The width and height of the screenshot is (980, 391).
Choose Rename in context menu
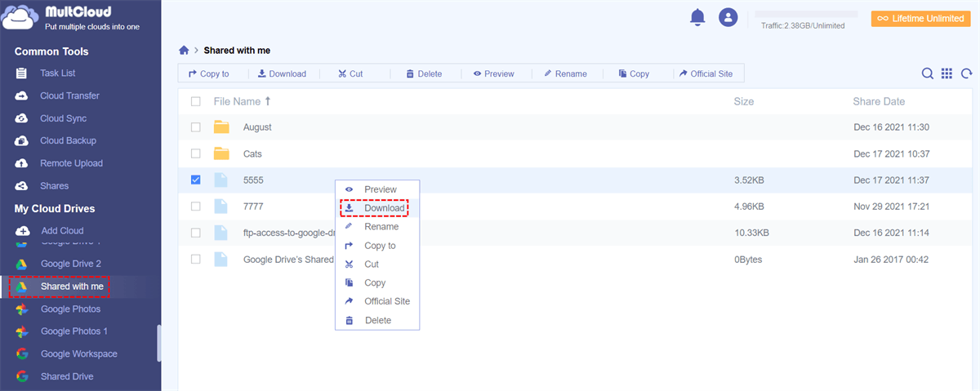point(377,227)
